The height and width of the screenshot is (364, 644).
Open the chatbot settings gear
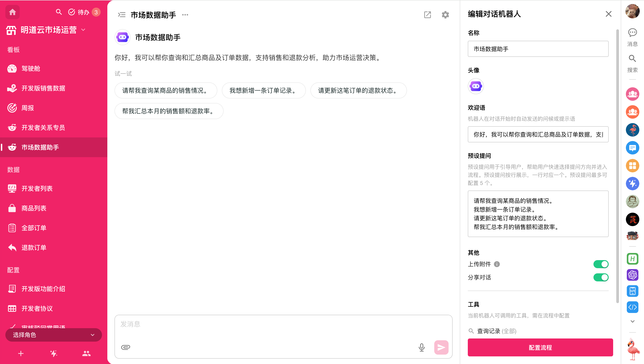point(445,15)
